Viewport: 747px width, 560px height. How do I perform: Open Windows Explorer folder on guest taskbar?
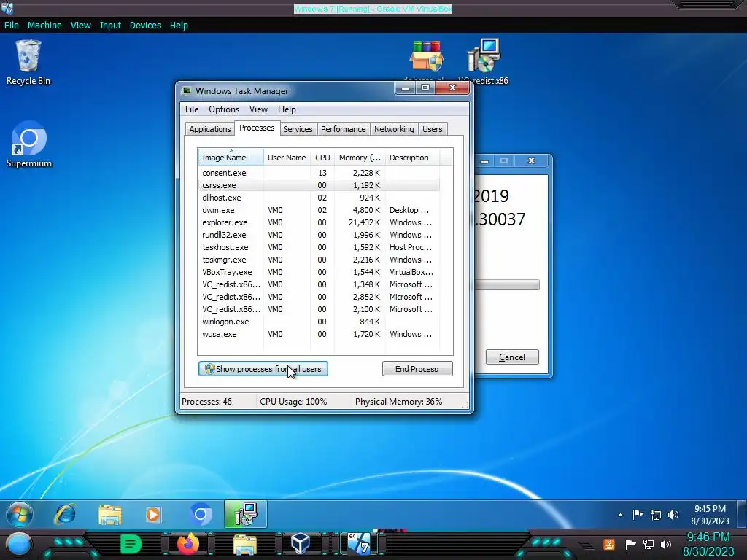(110, 514)
